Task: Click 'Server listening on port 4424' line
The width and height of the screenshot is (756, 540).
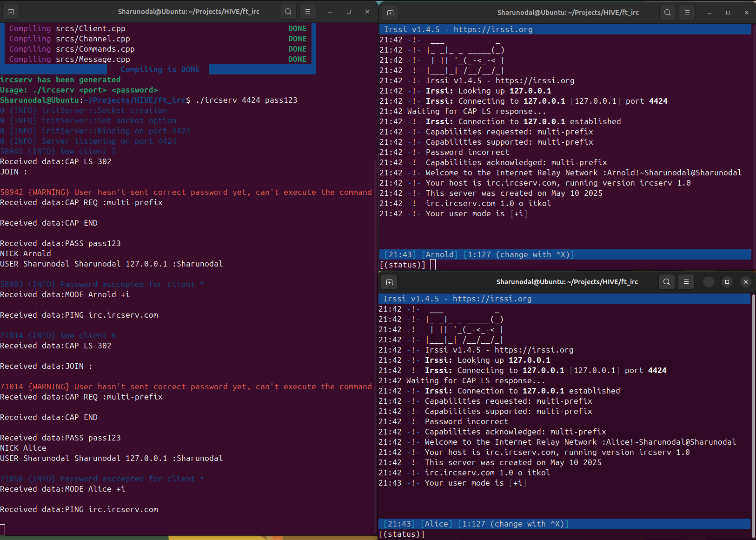Action: (x=88, y=141)
